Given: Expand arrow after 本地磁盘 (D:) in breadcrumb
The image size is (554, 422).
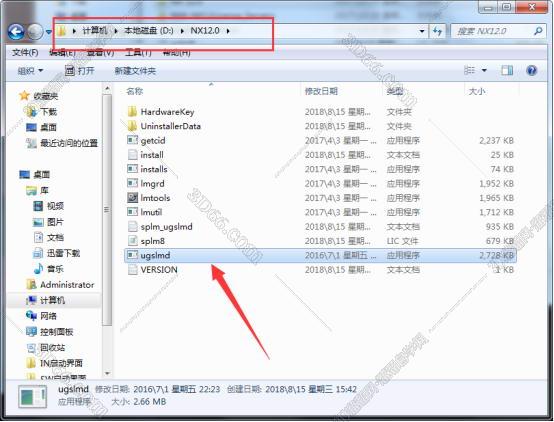Looking at the screenshot, I should point(182,31).
